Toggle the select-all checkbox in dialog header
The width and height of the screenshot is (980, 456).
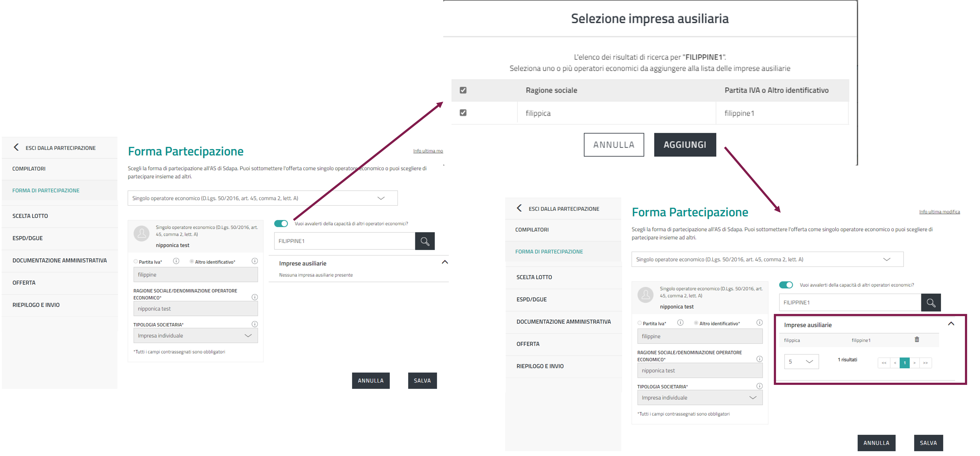(x=463, y=90)
